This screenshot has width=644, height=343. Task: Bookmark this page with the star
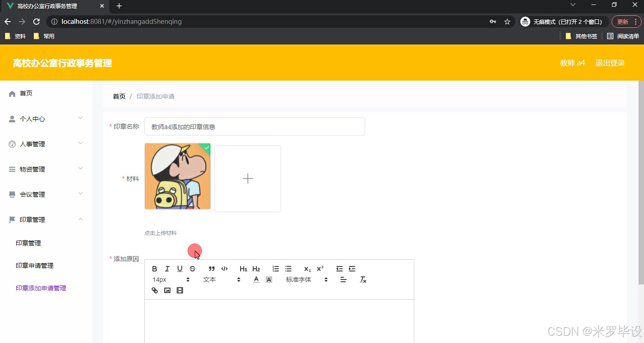[507, 22]
